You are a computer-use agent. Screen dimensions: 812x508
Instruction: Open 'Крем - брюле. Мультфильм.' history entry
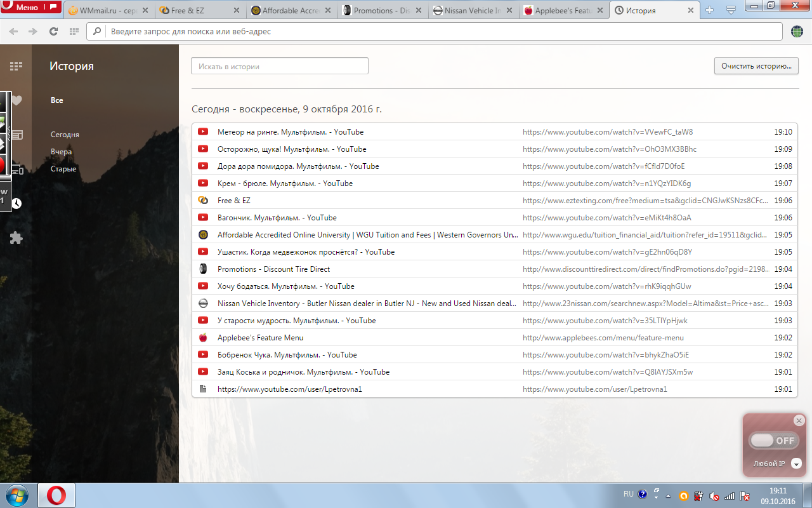pos(285,184)
